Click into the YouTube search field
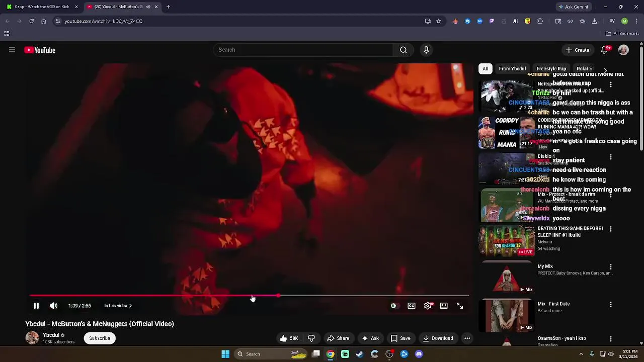This screenshot has width=644, height=362. click(303, 50)
